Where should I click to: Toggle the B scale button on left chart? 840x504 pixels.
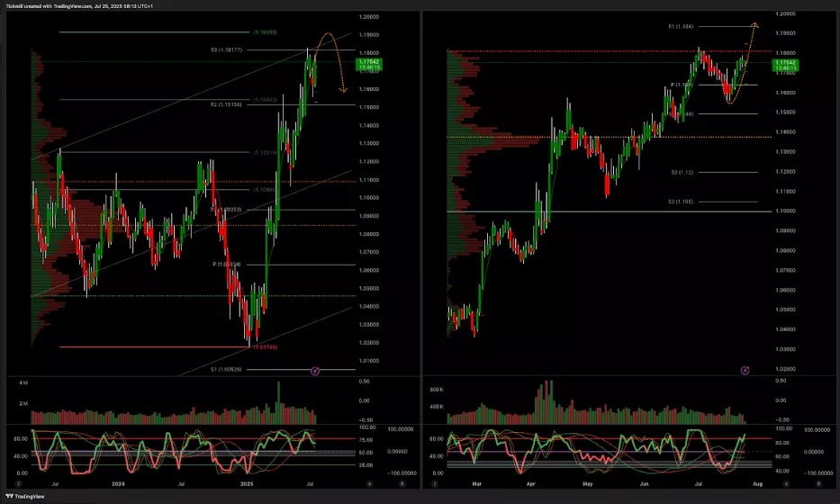coord(402,483)
